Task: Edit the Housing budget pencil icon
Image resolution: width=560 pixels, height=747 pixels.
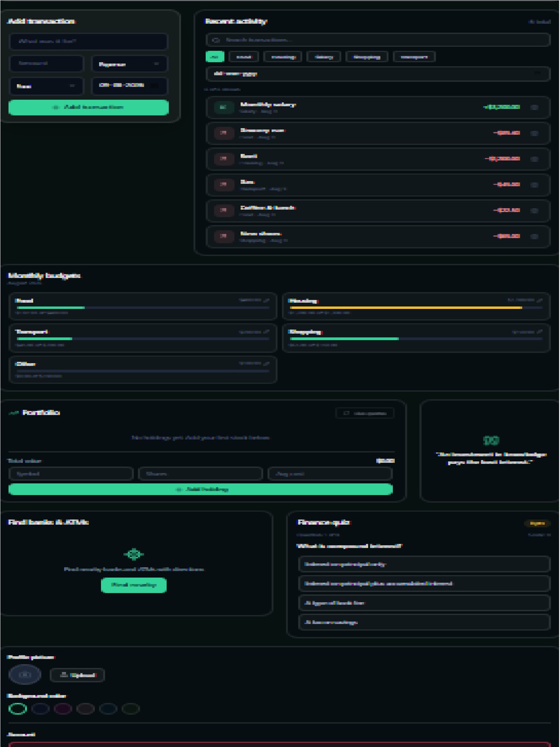Action: (540, 300)
